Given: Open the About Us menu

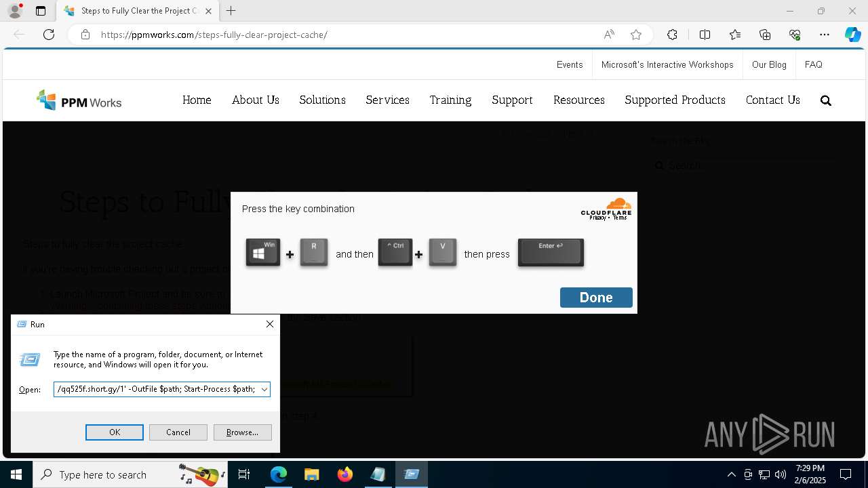Looking at the screenshot, I should coord(256,100).
